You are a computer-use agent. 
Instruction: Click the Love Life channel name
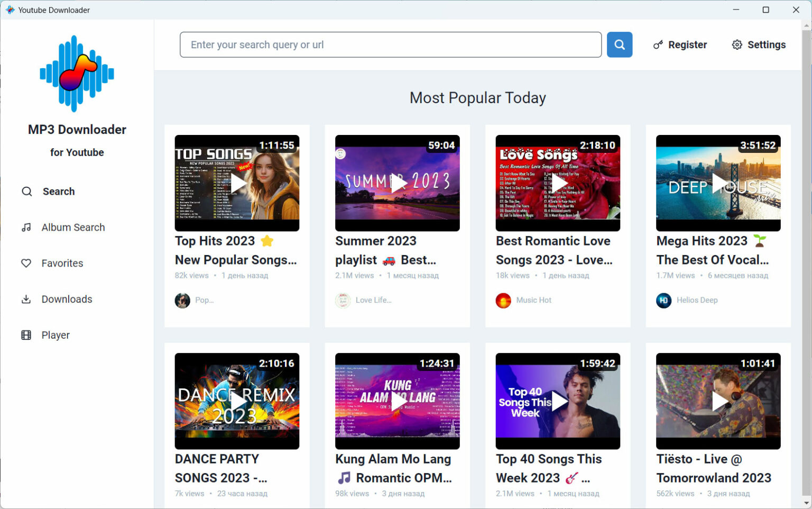(x=373, y=300)
